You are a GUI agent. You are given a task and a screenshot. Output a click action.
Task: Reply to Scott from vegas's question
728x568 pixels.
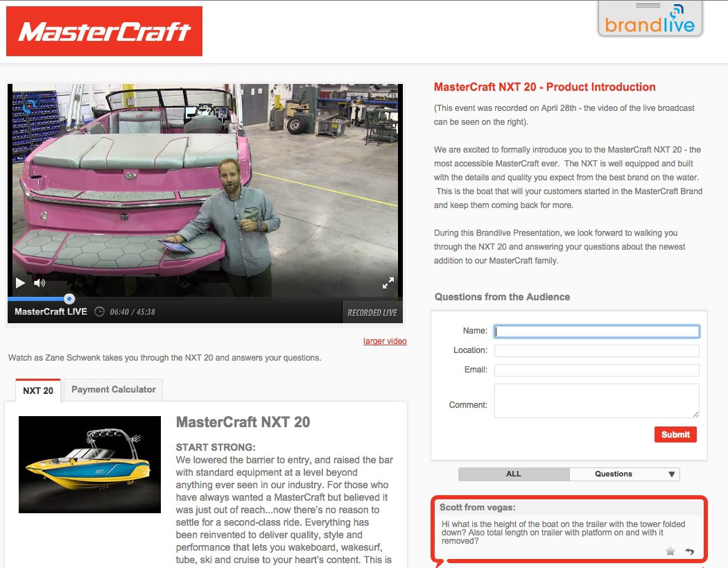[689, 551]
